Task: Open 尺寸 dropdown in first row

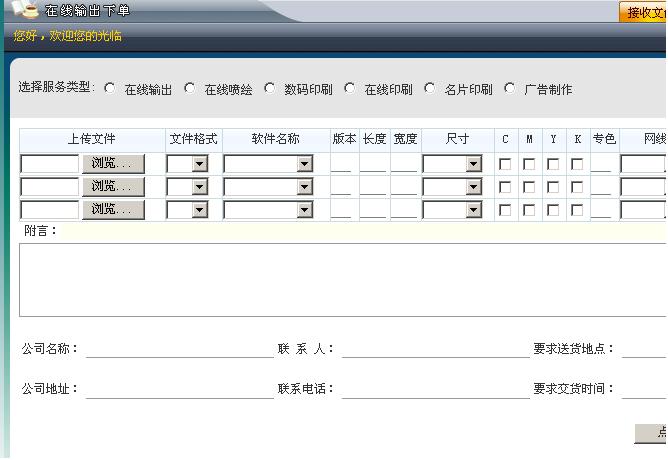Action: click(452, 164)
